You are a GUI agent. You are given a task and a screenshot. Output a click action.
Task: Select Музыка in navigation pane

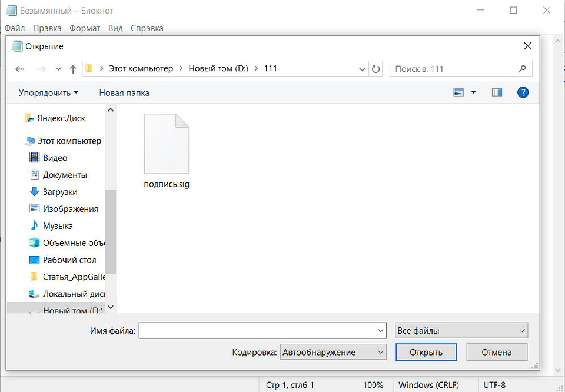point(58,226)
